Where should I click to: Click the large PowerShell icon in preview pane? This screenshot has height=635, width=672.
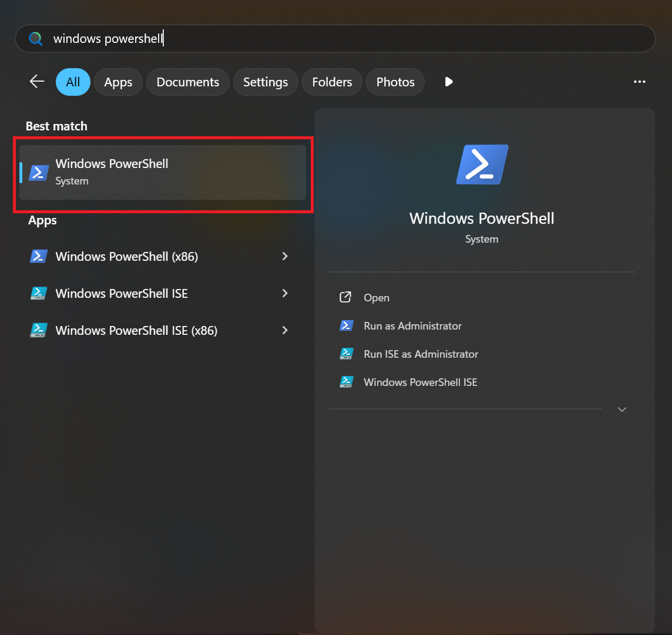[x=482, y=165]
